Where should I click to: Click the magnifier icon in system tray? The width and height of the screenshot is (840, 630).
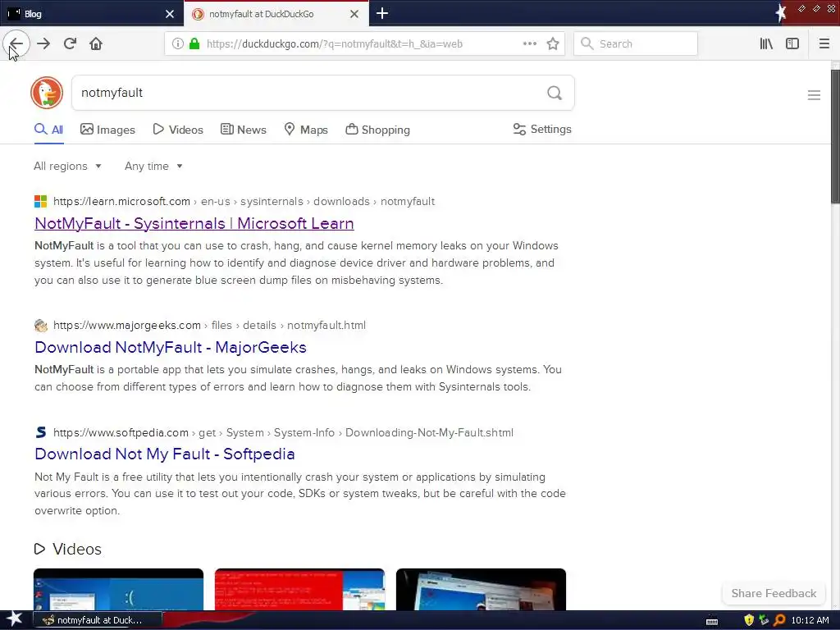(x=779, y=620)
